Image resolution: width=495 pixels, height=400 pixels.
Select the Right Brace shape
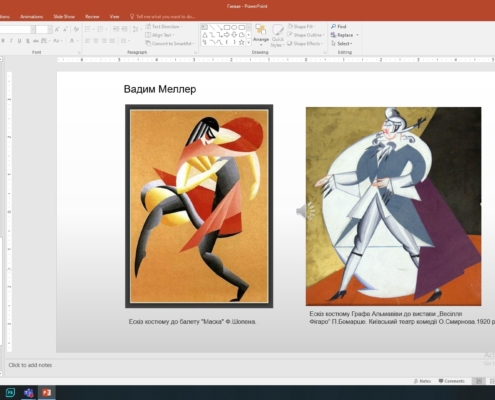pyautogui.click(x=234, y=42)
